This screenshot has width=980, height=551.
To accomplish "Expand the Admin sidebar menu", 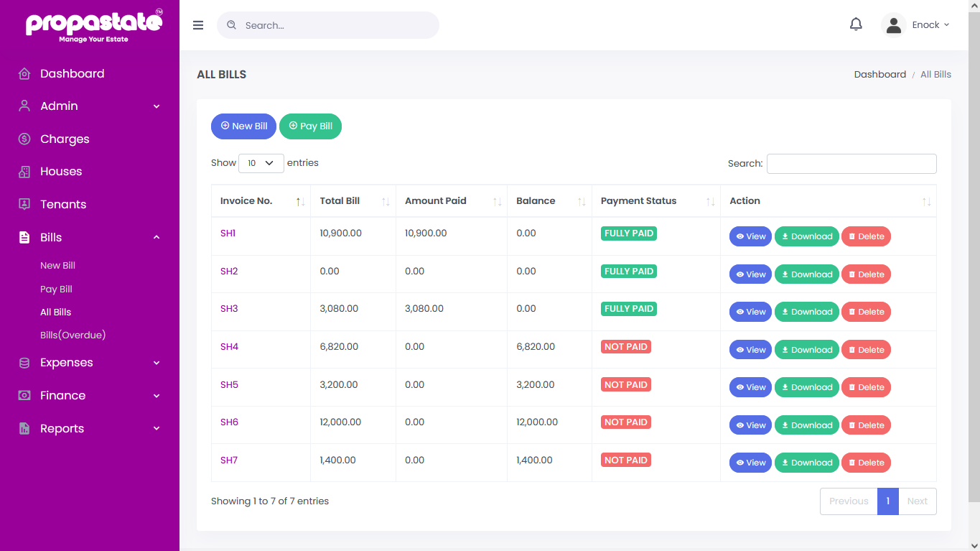I will coord(90,106).
